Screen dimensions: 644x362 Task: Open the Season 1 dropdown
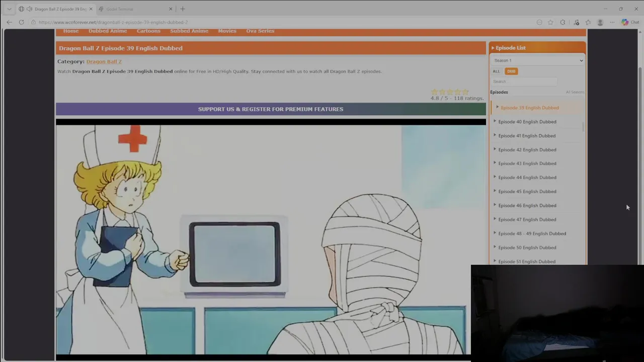pos(537,60)
